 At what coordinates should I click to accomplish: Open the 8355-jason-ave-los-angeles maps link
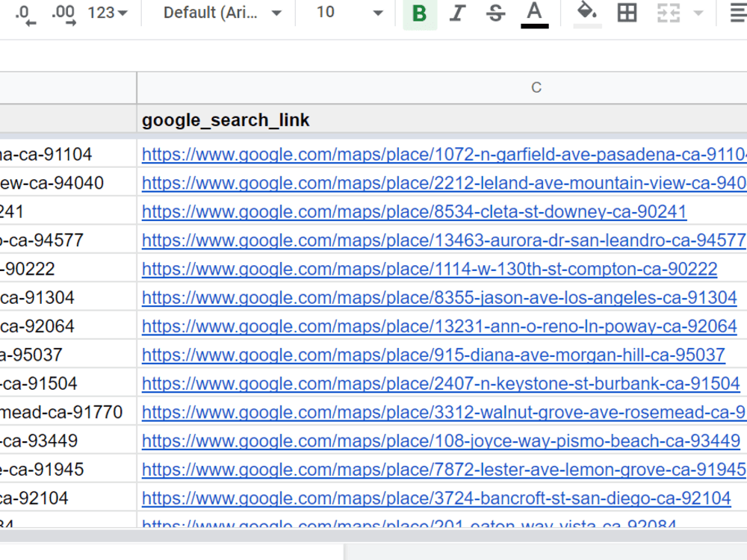(439, 297)
